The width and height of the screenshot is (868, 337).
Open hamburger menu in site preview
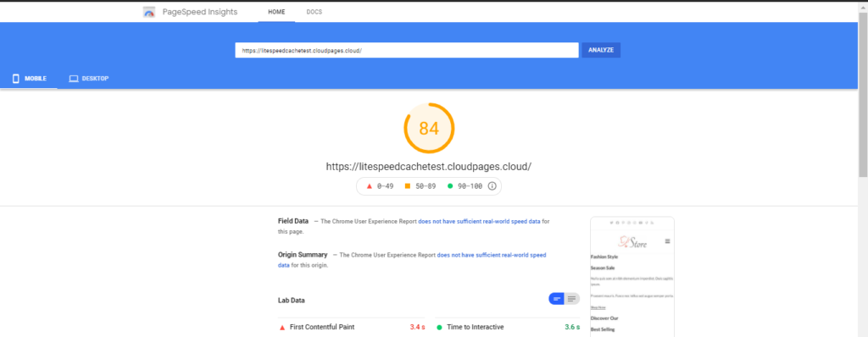point(667,241)
